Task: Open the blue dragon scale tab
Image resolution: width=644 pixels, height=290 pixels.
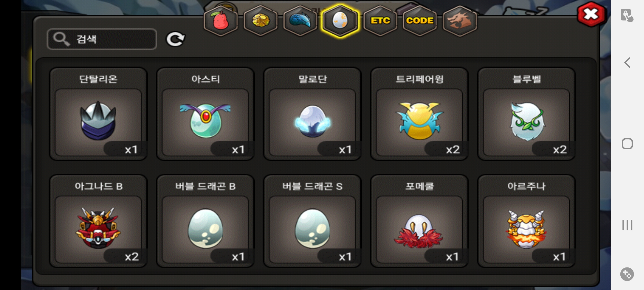Action: pyautogui.click(x=300, y=21)
